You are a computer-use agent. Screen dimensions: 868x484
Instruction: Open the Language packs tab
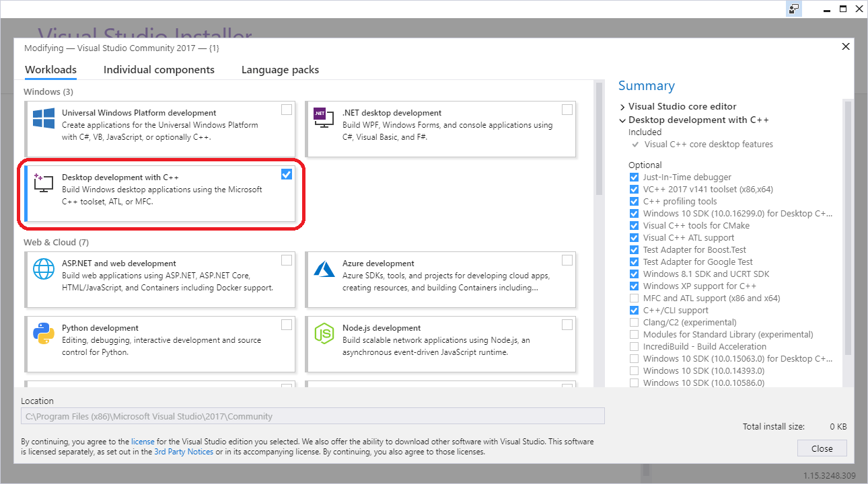point(280,70)
